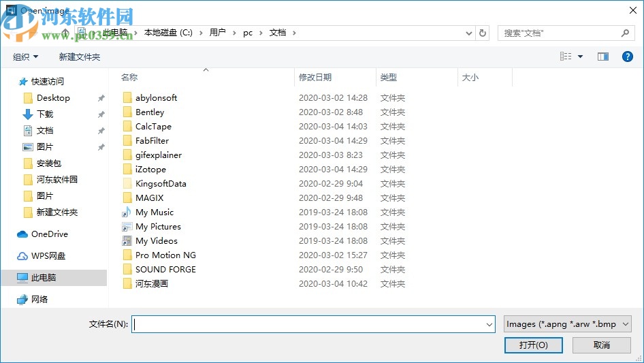Sort by 修改日期 column header
The image size is (644, 363).
pos(315,77)
